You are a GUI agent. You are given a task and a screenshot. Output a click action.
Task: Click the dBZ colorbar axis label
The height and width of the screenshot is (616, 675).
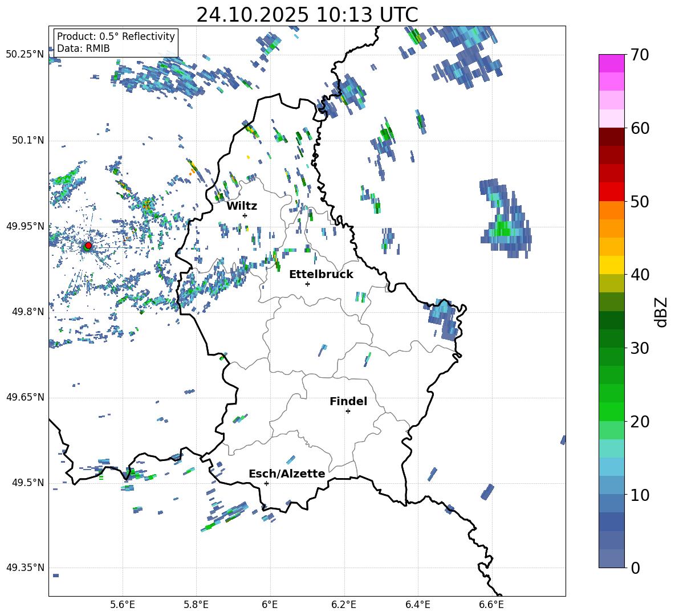[x=661, y=312]
